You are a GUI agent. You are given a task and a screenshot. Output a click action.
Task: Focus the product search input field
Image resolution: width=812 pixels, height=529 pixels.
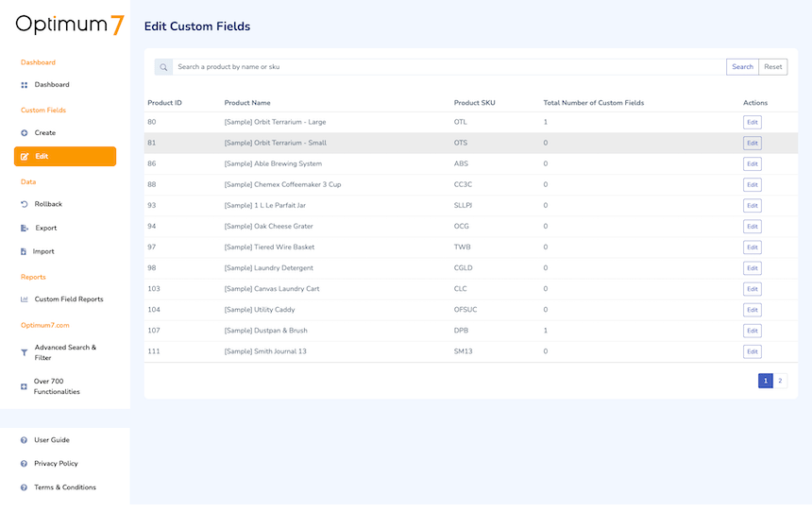click(x=449, y=67)
